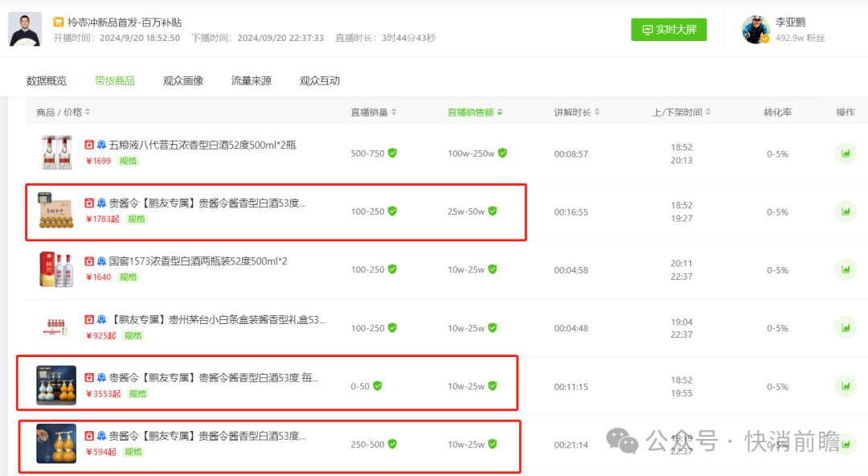Click red shop icon in 五粮液 row
Image resolution: width=868 pixels, height=476 pixels.
[x=89, y=145]
